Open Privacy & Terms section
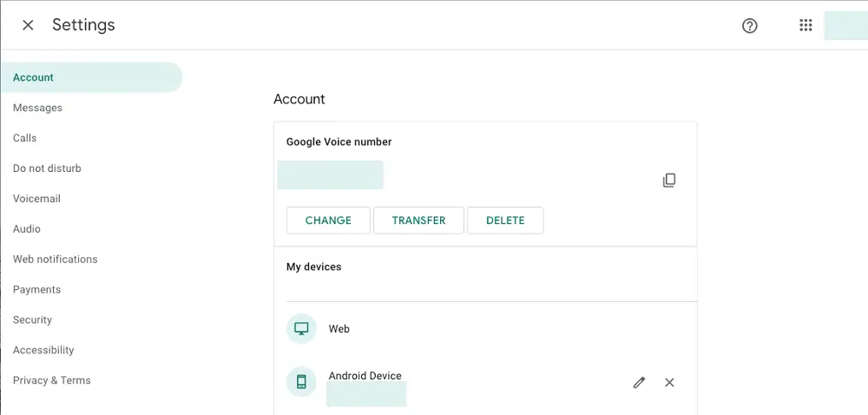The width and height of the screenshot is (868, 415). 52,380
